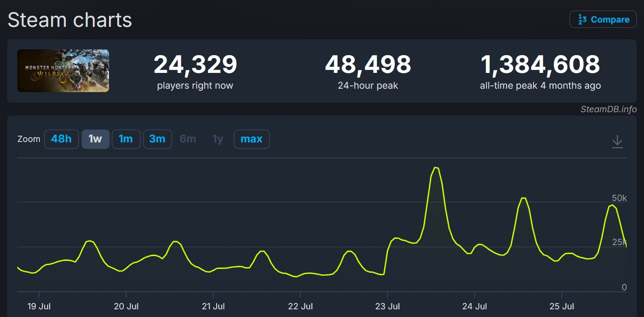Click the Steam charts heading
Viewport: 644px width, 317px height.
coord(70,20)
